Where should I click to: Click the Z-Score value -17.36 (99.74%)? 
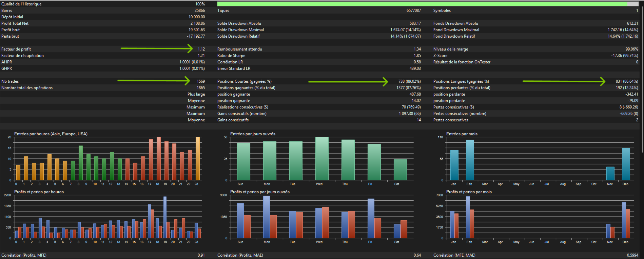624,56
